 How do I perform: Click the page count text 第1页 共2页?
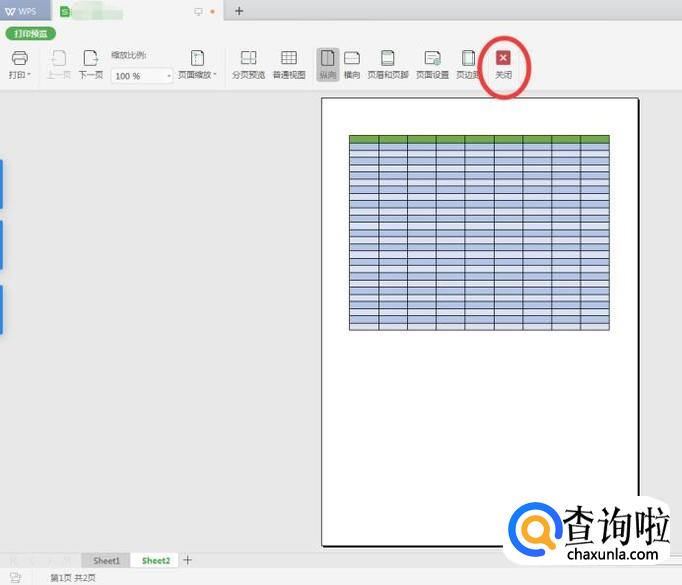click(73, 578)
